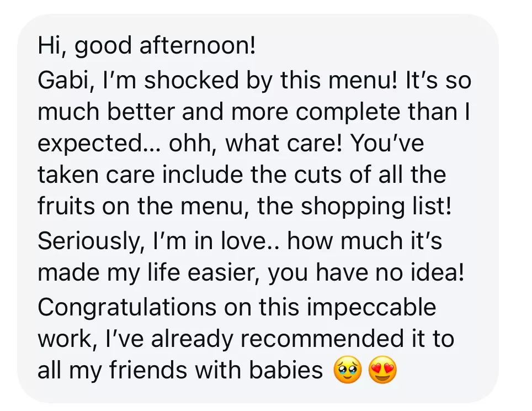
Task: Click the word 'fruits' in the message
Action: coord(66,206)
